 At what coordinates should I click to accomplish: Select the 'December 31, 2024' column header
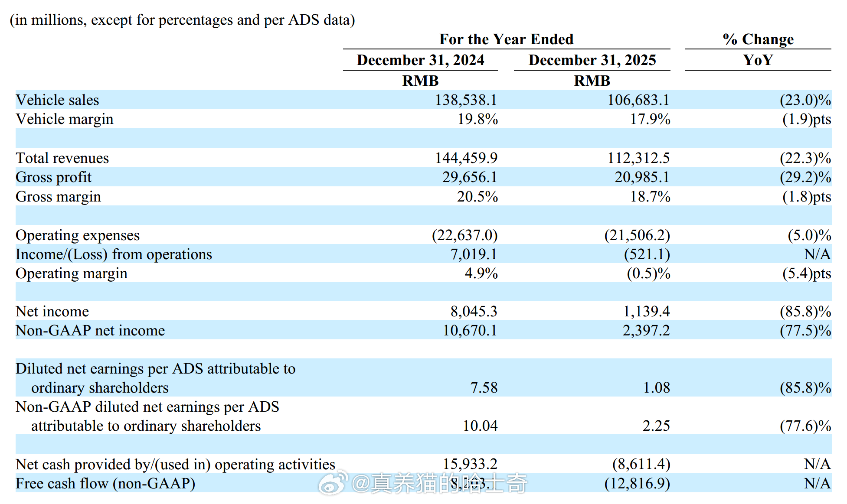420,60
